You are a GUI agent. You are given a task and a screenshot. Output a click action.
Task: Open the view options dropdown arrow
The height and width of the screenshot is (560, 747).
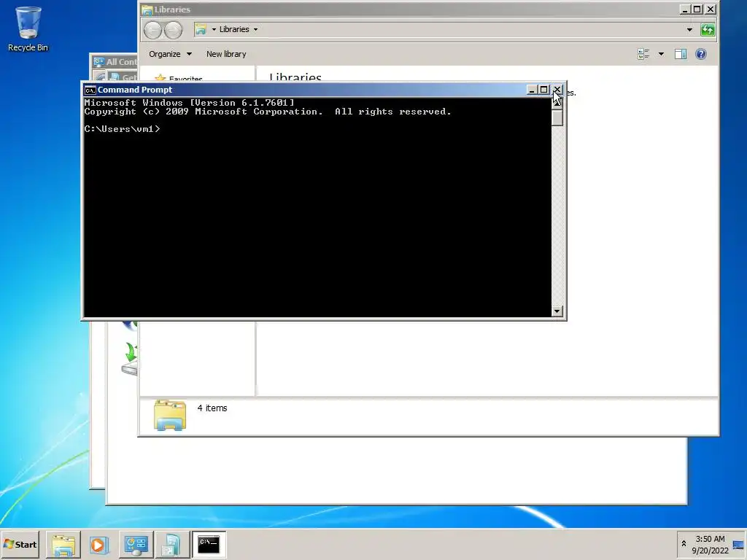(x=661, y=54)
